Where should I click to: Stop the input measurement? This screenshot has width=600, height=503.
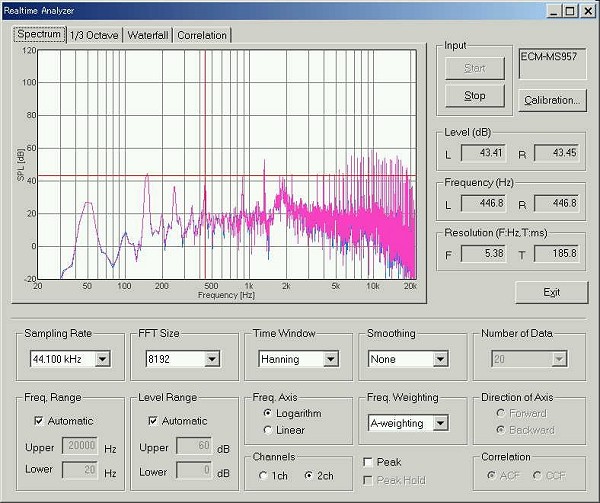[x=474, y=96]
